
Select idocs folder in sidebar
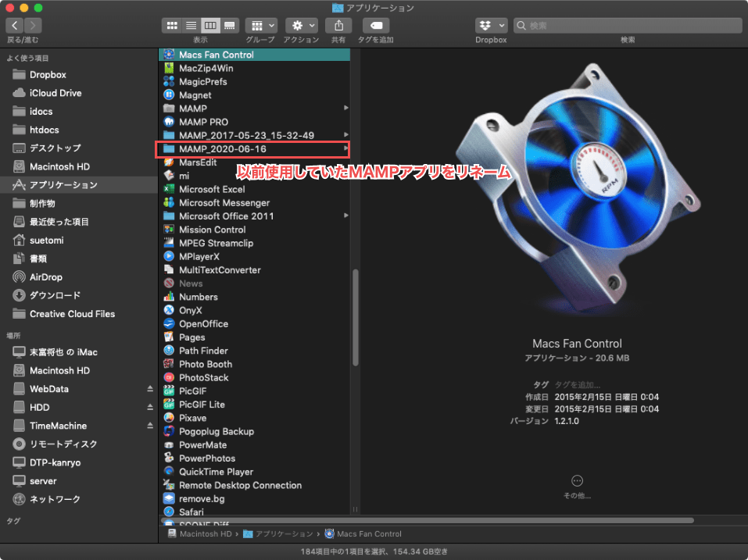point(41,112)
